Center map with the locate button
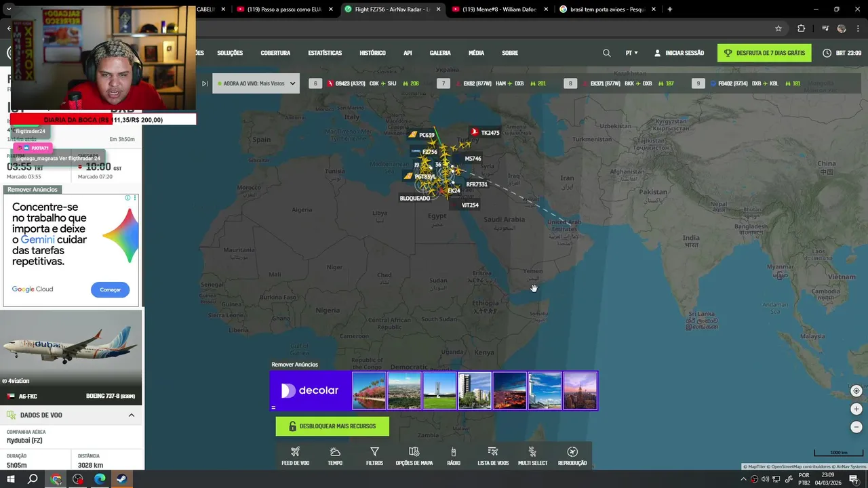Screen dimensions: 868x488 point(856,390)
